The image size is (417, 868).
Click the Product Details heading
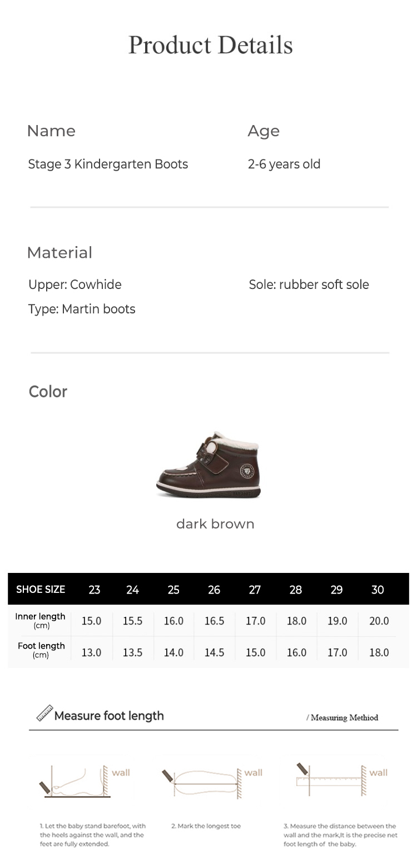click(210, 45)
